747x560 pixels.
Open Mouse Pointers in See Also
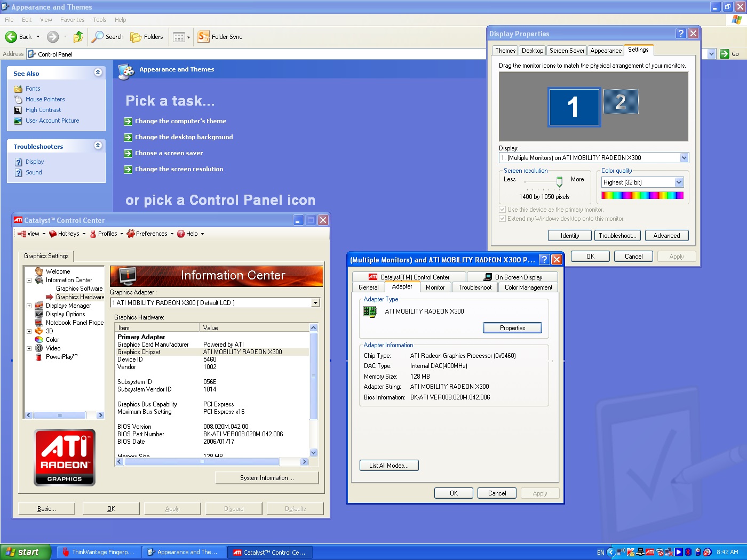pos(45,99)
